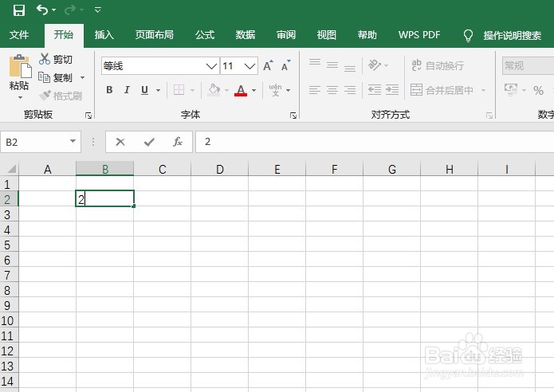Open the 对齐方式 dialog launcher

pyautogui.click(x=489, y=116)
